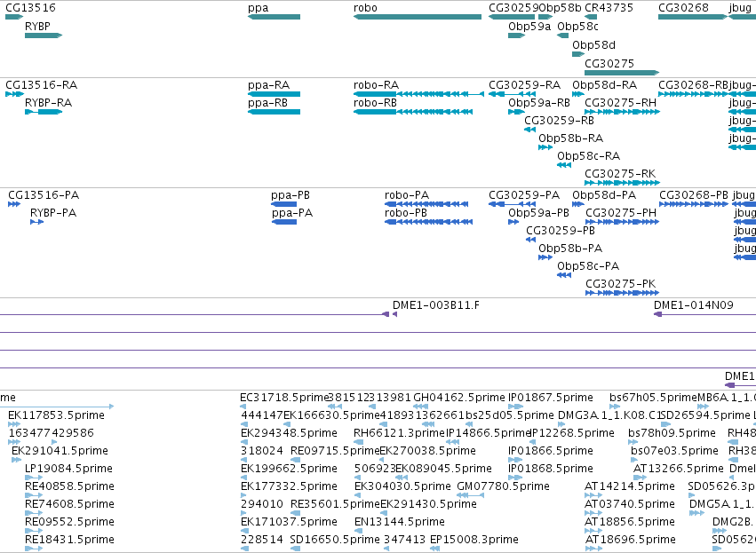The width and height of the screenshot is (756, 553).
Task: Click the CG13516 gene label
Action: coord(30,8)
